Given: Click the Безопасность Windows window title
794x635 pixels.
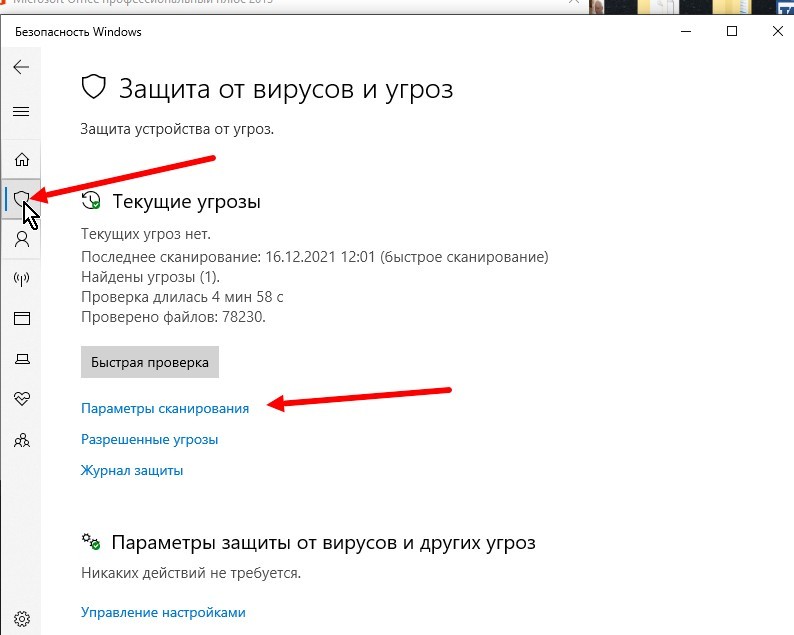Looking at the screenshot, I should tap(78, 32).
